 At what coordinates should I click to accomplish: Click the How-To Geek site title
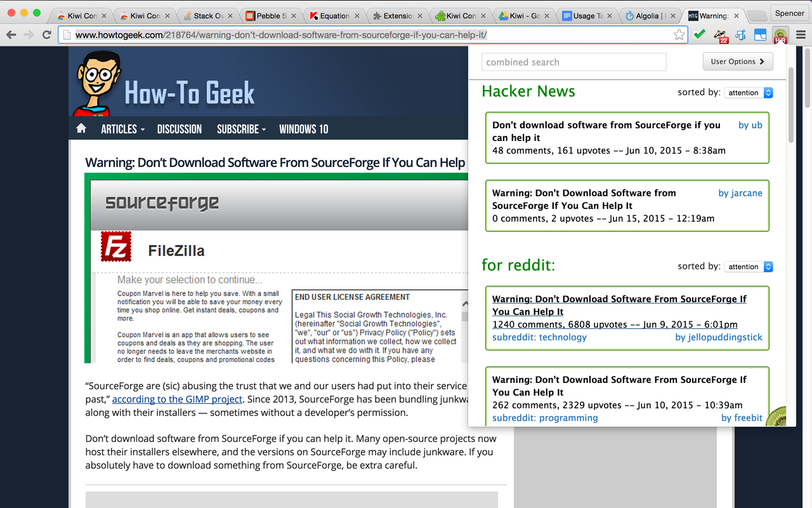189,93
